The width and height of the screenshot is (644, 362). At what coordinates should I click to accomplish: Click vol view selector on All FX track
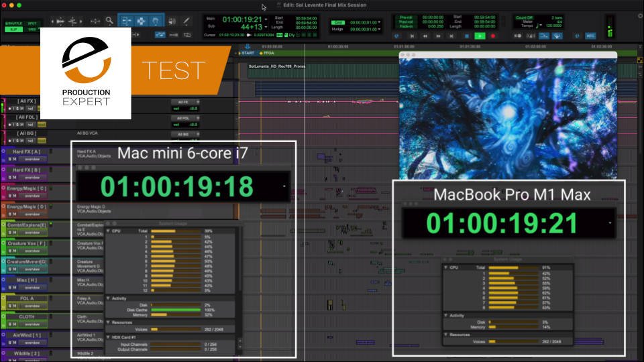pos(31,109)
